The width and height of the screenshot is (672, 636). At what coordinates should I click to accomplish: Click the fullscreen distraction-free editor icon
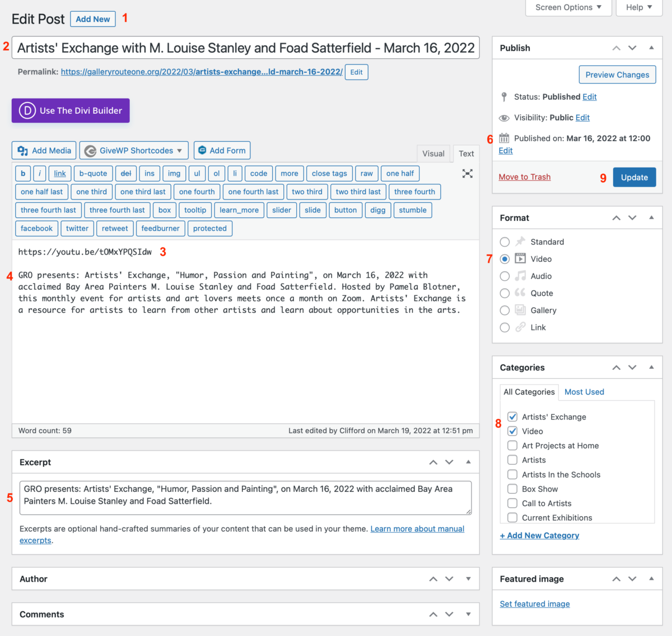click(x=467, y=174)
